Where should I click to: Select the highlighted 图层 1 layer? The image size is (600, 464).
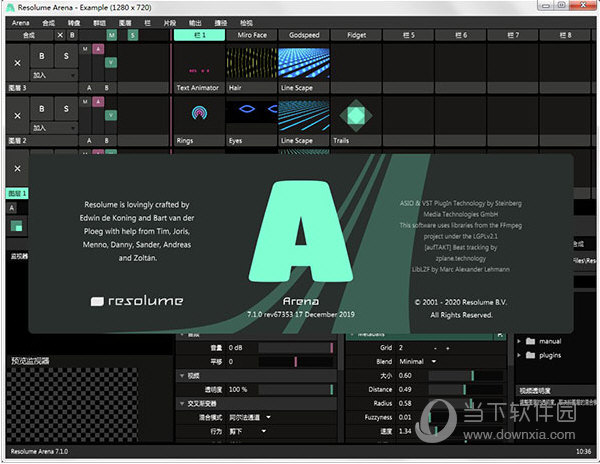point(17,193)
